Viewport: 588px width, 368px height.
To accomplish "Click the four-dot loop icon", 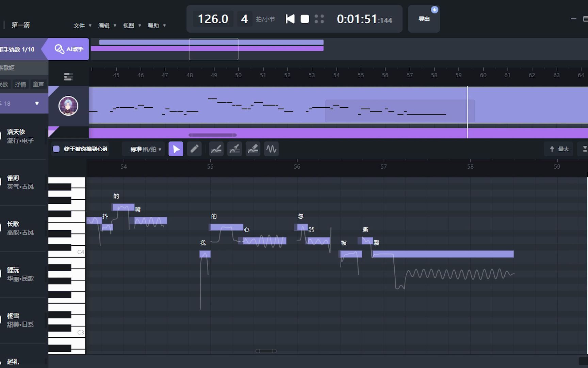I will [319, 19].
